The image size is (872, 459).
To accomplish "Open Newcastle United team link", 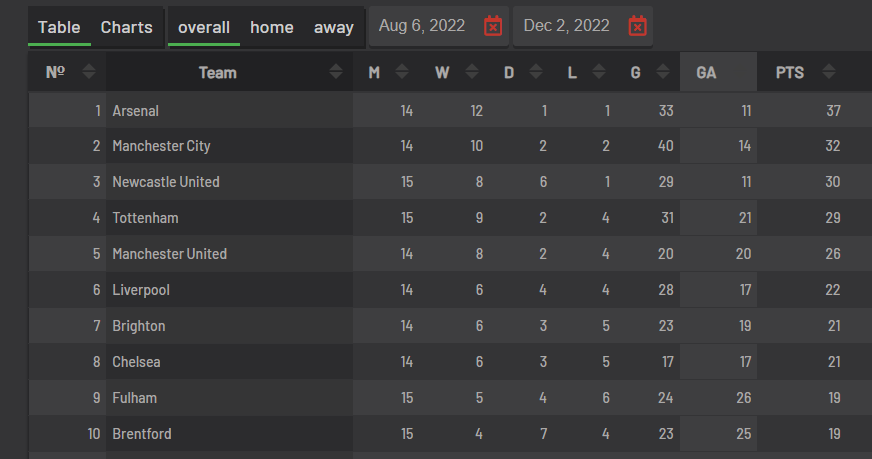I will tap(166, 182).
